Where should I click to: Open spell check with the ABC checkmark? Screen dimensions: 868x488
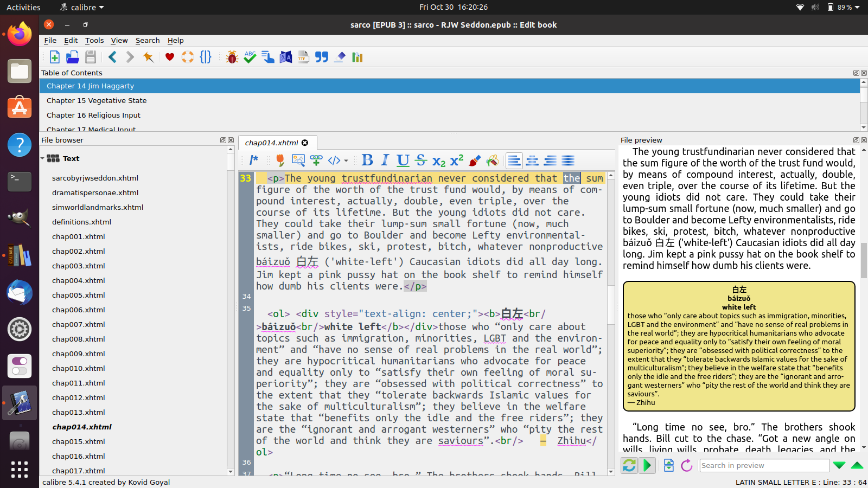[x=250, y=57]
